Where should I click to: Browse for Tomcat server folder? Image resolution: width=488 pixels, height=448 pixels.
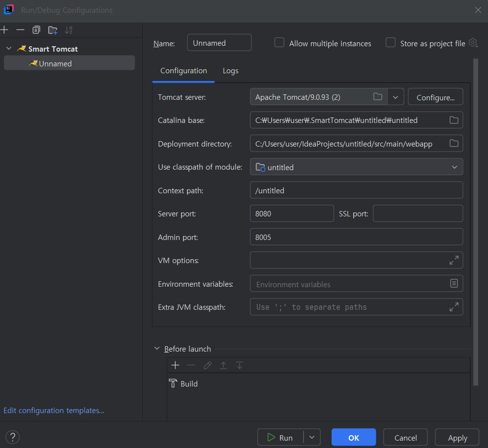[377, 97]
